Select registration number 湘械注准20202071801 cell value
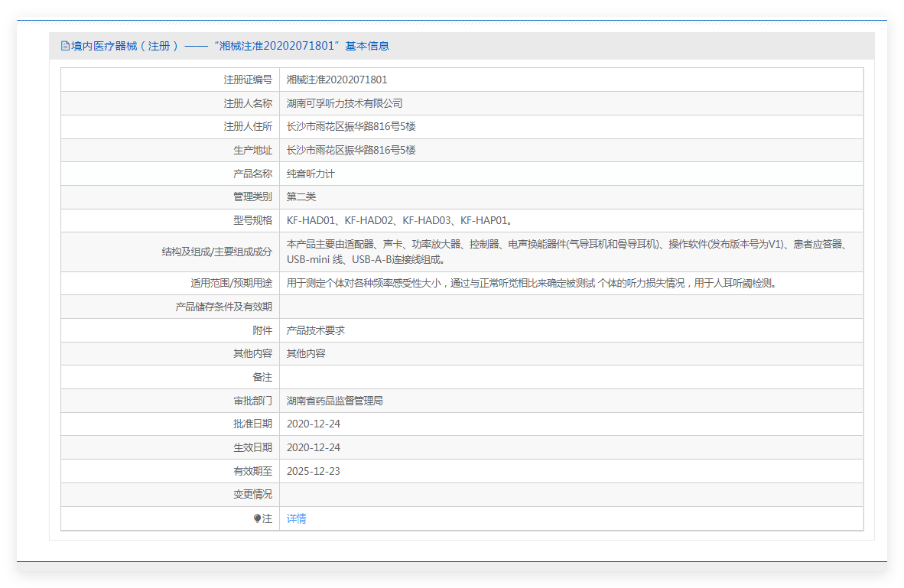This screenshot has width=904, height=588. pos(337,80)
